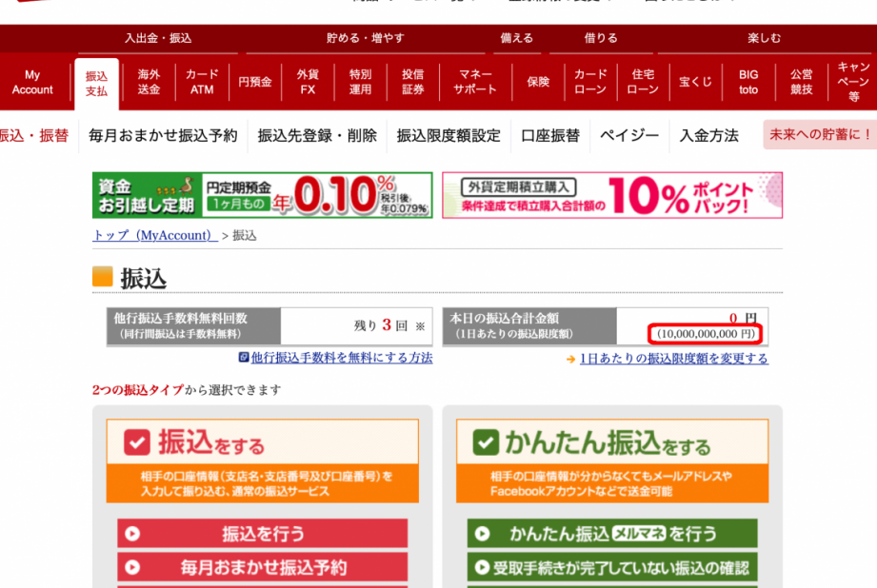Click the orange arrow before 1日あたりの振込限度額を変更する

(x=570, y=360)
